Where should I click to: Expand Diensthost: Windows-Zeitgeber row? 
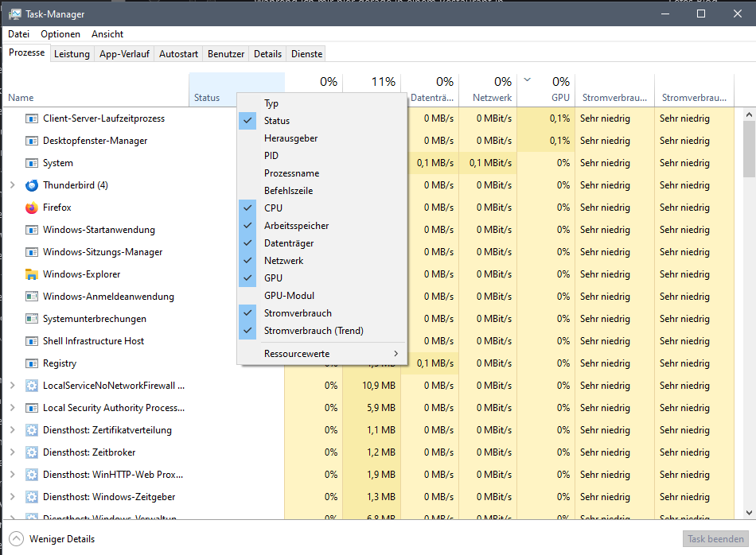click(x=13, y=497)
